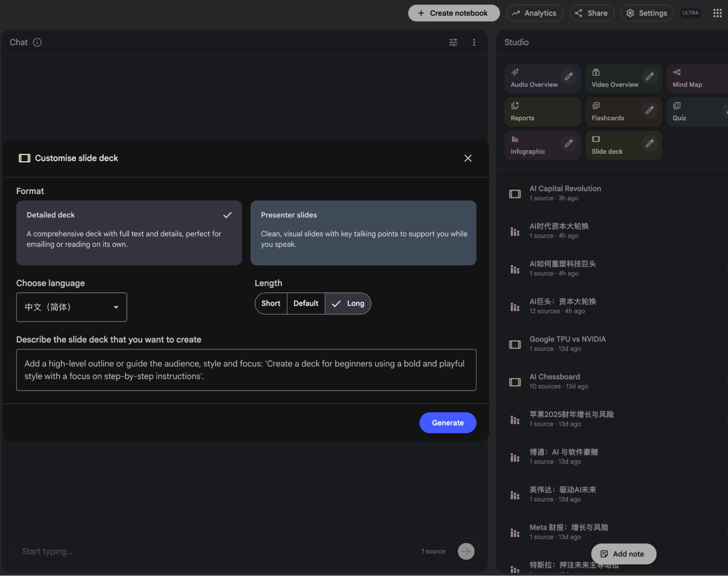Click the Infographic customise pencil icon
This screenshot has height=576, width=728.
(x=568, y=144)
